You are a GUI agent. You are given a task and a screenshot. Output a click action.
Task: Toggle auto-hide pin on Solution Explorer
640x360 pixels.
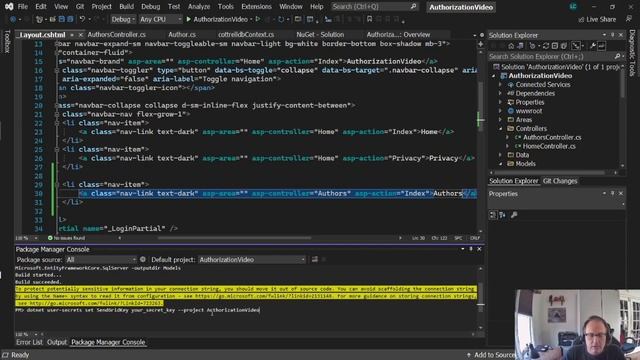coord(613,35)
